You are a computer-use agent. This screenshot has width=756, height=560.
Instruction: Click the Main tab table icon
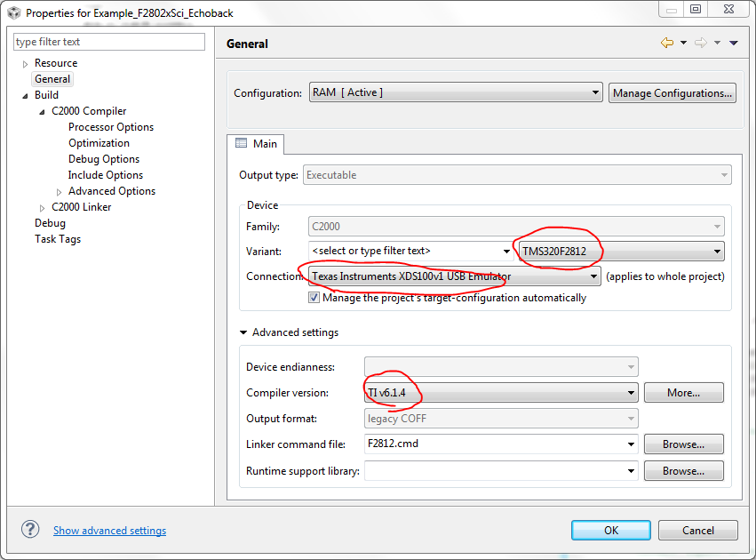(241, 143)
